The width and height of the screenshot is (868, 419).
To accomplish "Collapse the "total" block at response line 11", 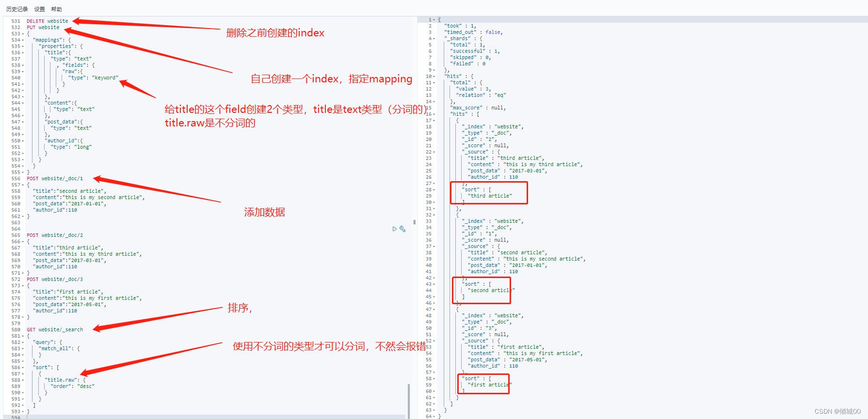I will (x=434, y=83).
